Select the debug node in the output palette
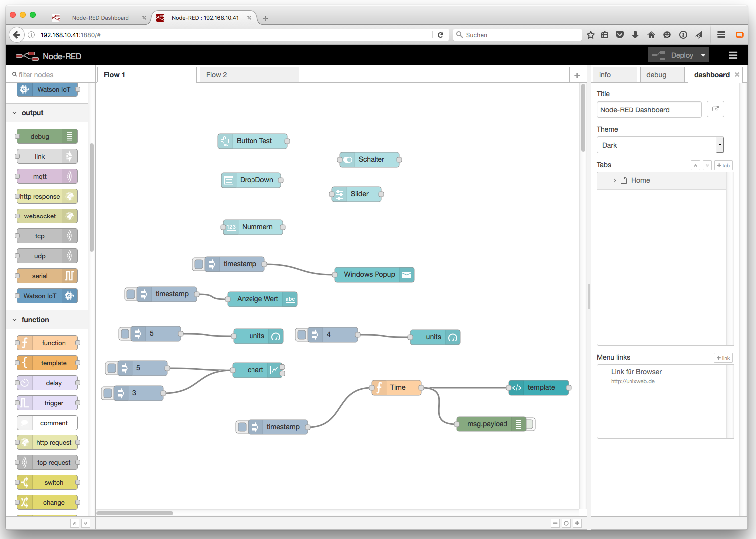 [x=46, y=136]
